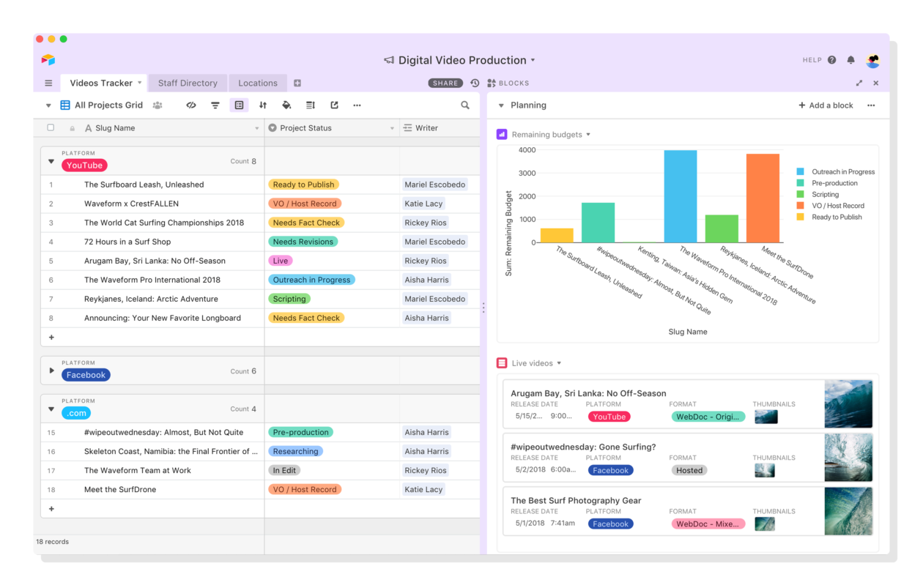Viewport: 923px width, 588px height.
Task: Click the share view export icon
Action: click(334, 105)
